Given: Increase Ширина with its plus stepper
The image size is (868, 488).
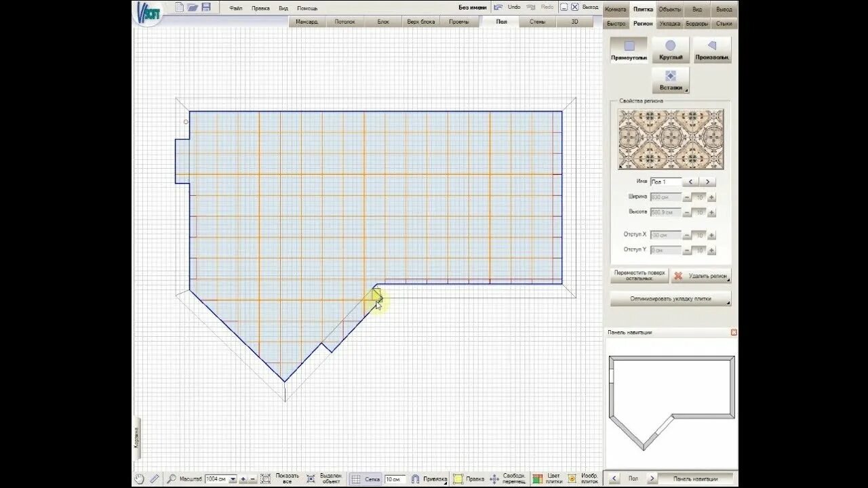Looking at the screenshot, I should coord(711,197).
